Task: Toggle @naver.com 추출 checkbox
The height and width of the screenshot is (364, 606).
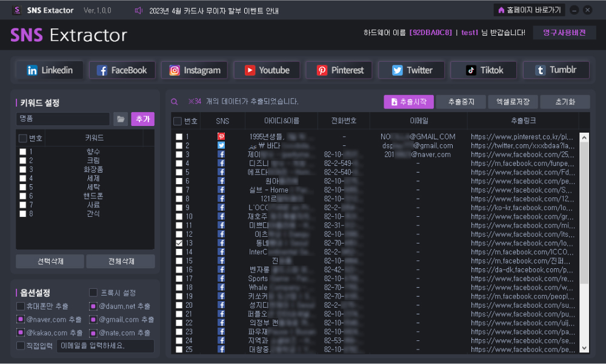Action: (x=21, y=320)
